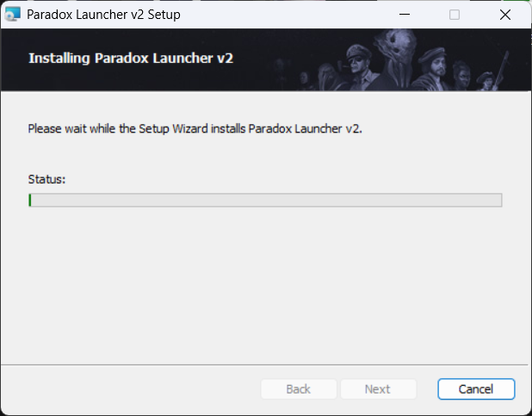
Task: Click the faint leftmost figure in banner artwork
Action: (280, 74)
